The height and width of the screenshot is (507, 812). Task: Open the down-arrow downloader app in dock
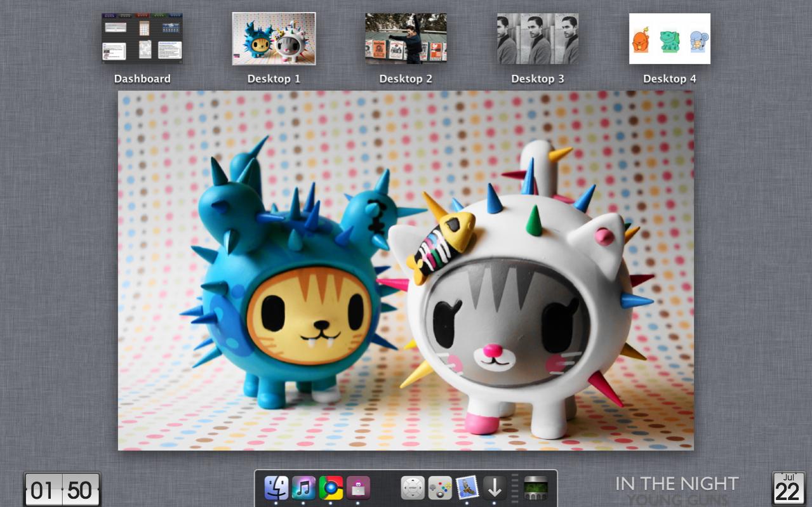click(495, 488)
